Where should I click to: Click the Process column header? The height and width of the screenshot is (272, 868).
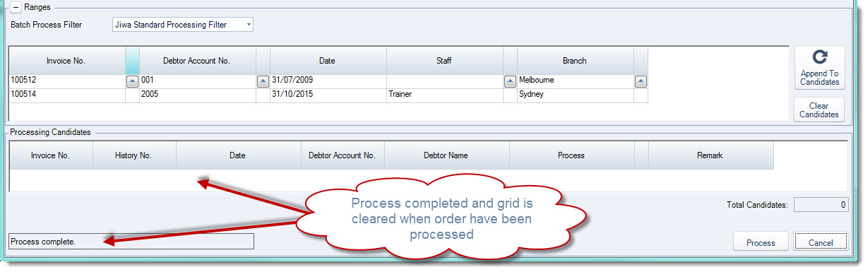(571, 155)
